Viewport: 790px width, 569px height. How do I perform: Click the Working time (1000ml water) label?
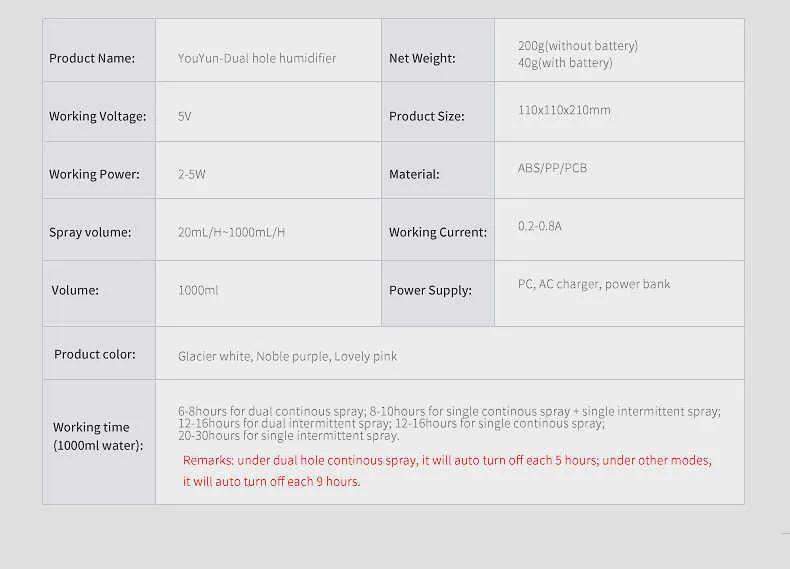tap(98, 436)
